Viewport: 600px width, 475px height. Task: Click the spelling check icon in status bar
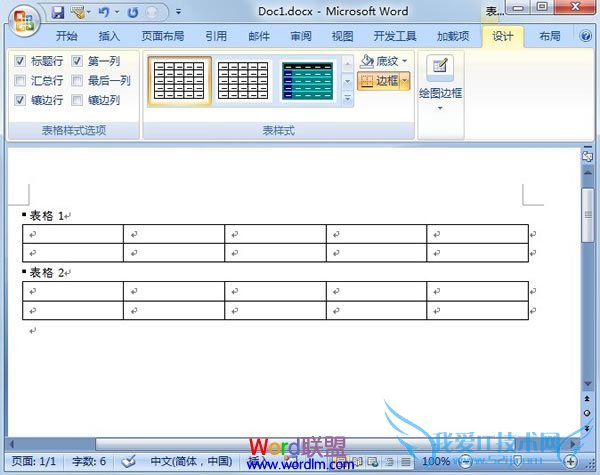point(128,461)
